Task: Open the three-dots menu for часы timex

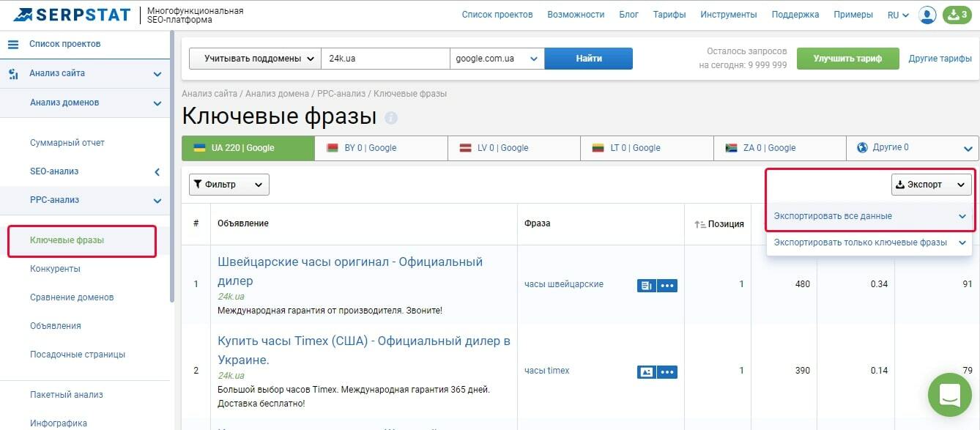Action: pyautogui.click(x=667, y=371)
